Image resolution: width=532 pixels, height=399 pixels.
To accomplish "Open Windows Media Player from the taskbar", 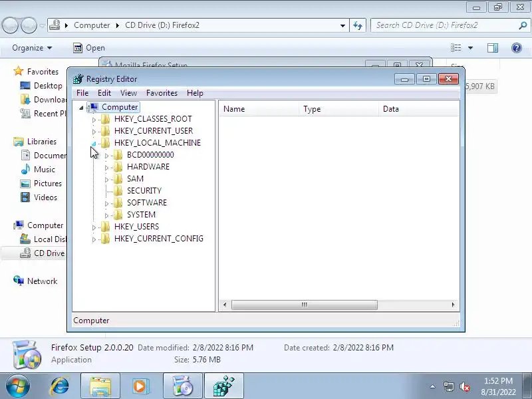I will (x=140, y=386).
